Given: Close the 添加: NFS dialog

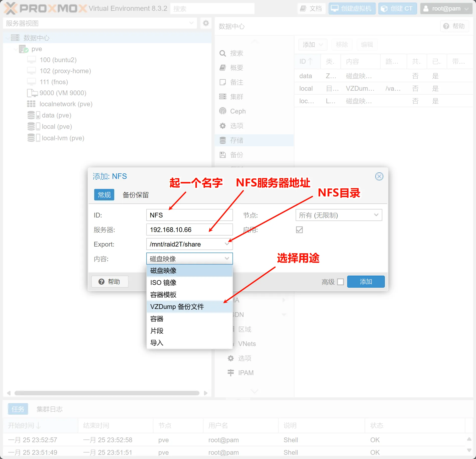Looking at the screenshot, I should (x=379, y=176).
